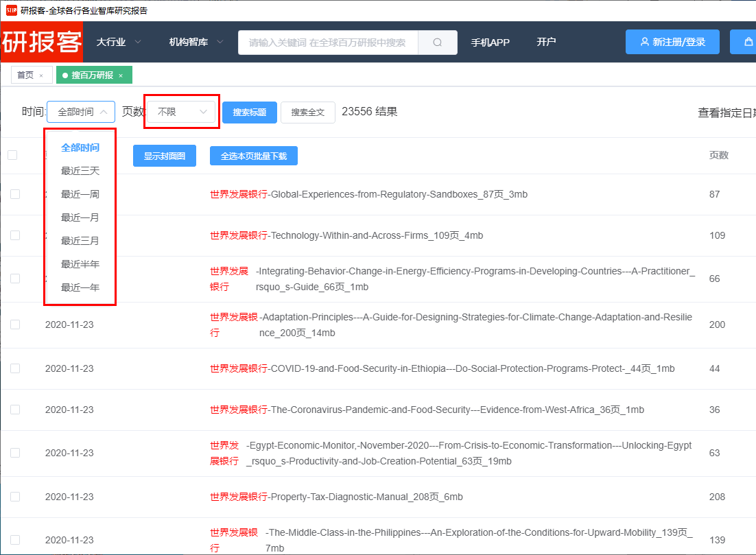Screen dimensions: 756x555
Task: Click 查看指定日期 text at the right
Action: (727, 113)
